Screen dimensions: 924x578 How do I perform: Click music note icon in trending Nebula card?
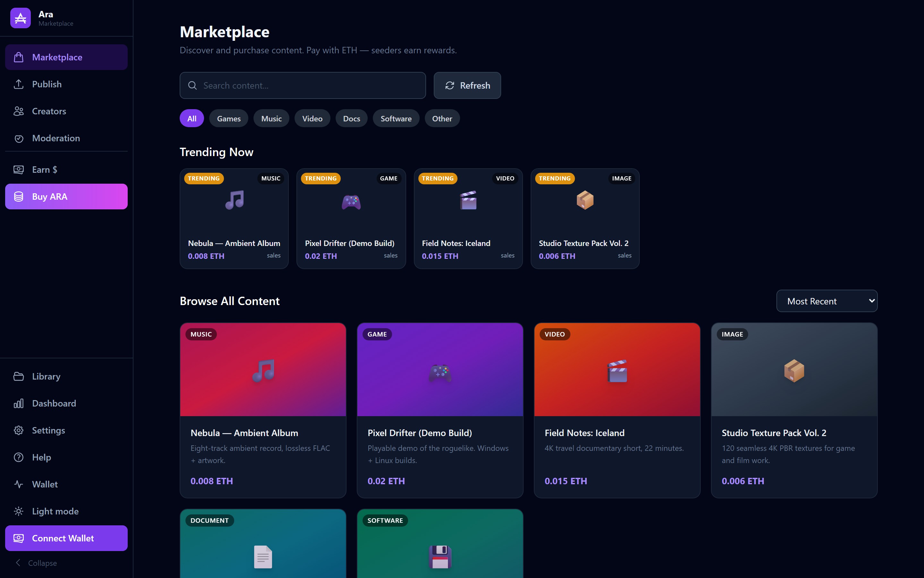235,200
